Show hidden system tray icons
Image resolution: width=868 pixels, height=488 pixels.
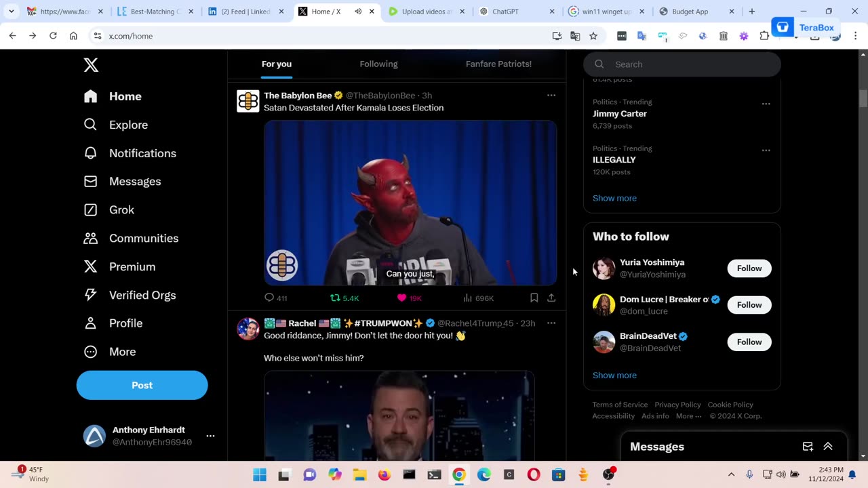pyautogui.click(x=731, y=474)
